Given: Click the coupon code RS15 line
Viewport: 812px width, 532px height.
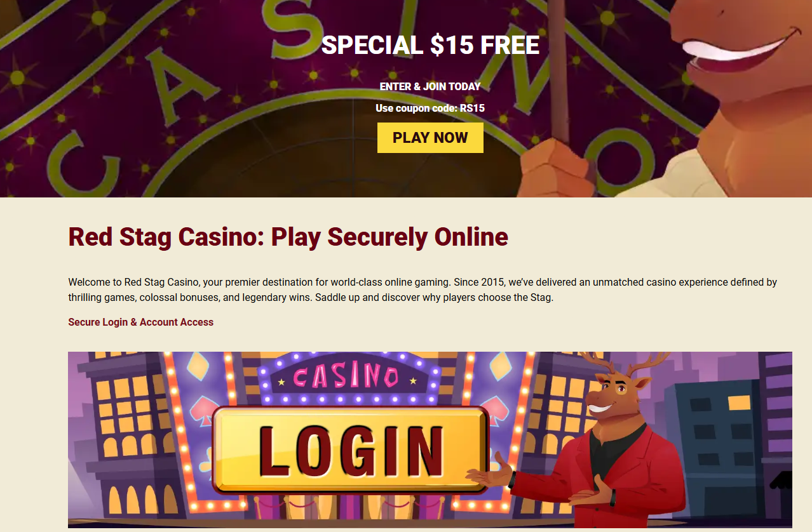Looking at the screenshot, I should [430, 108].
